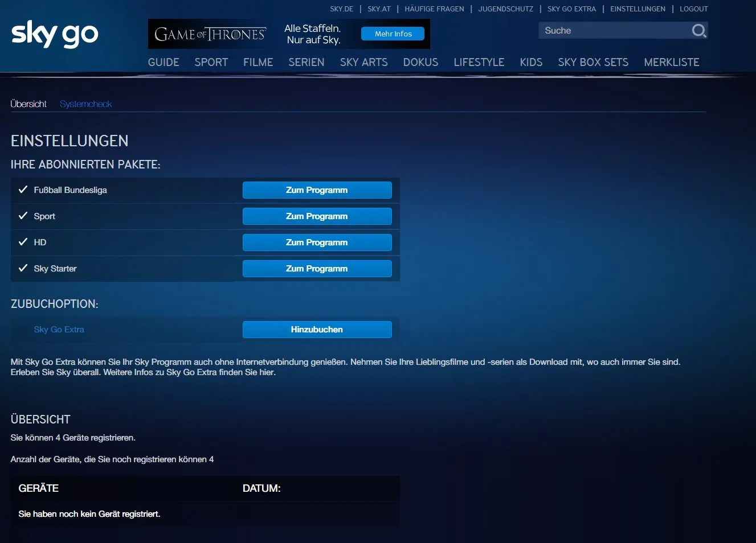Screen dimensions: 756x543
Task: Click the Fußball Bundesliga checkmark
Action: (x=23, y=190)
